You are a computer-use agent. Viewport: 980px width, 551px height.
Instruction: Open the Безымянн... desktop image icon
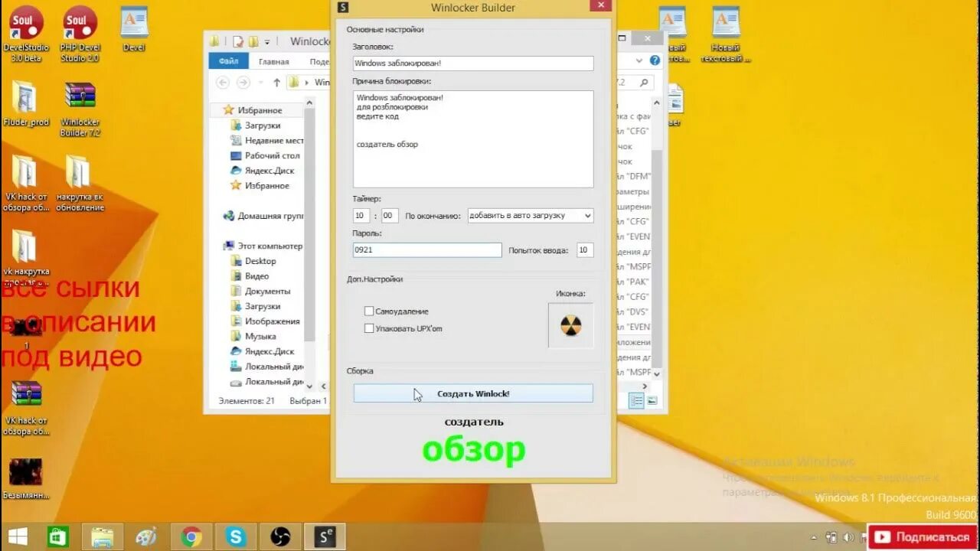tap(26, 478)
